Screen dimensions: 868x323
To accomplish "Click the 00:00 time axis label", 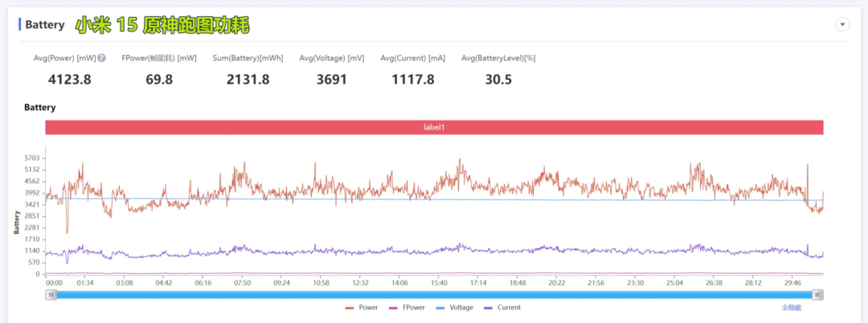I will 54,283.
